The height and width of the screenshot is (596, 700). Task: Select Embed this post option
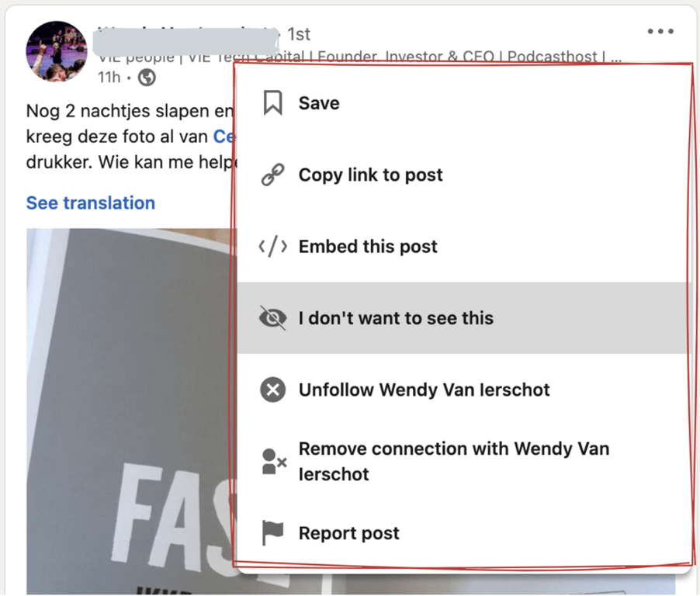[464, 247]
